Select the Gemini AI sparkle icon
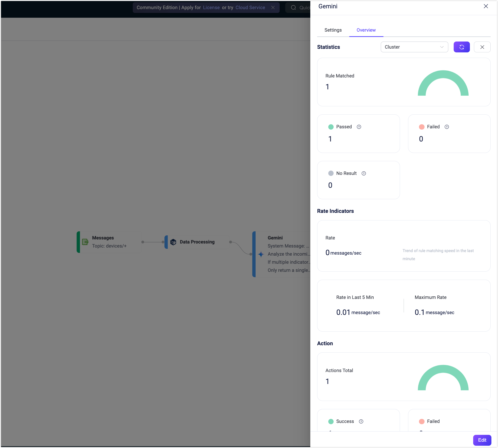 pos(261,255)
